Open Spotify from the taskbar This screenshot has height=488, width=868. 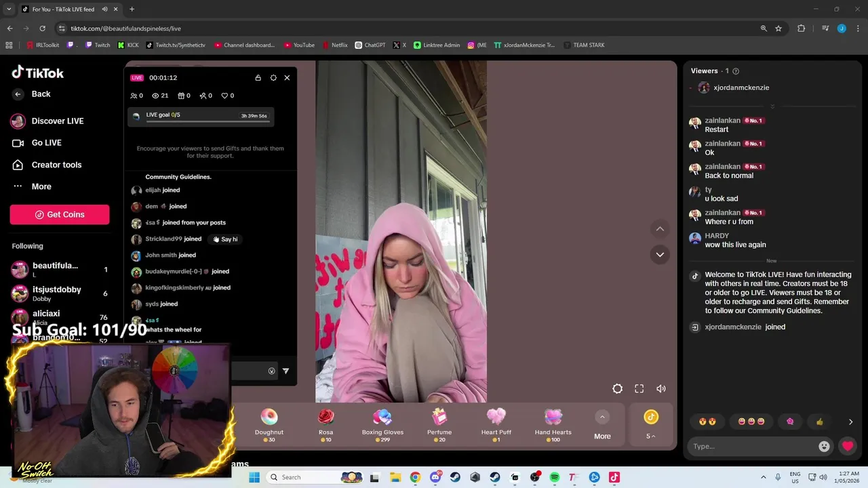(555, 477)
